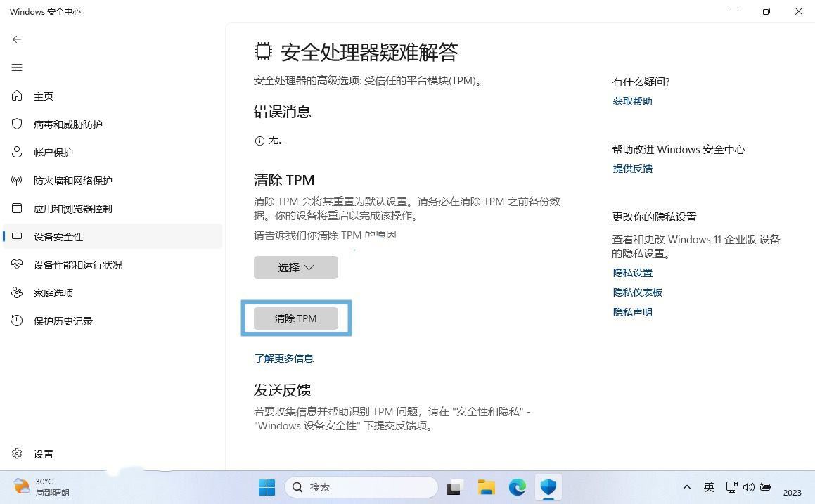Click the 设备性能和运行状况 heart icon
Viewport: 815px width, 504px height.
click(18, 265)
